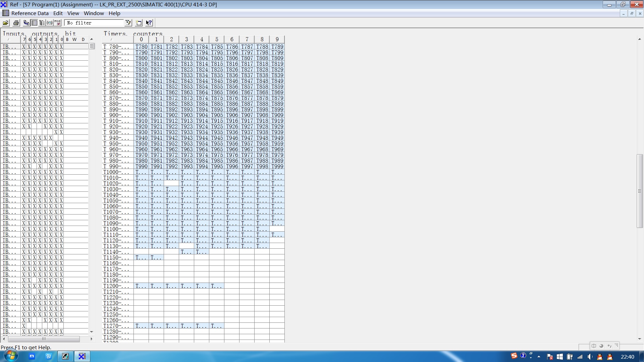Open the Filter settings icon

(x=128, y=23)
